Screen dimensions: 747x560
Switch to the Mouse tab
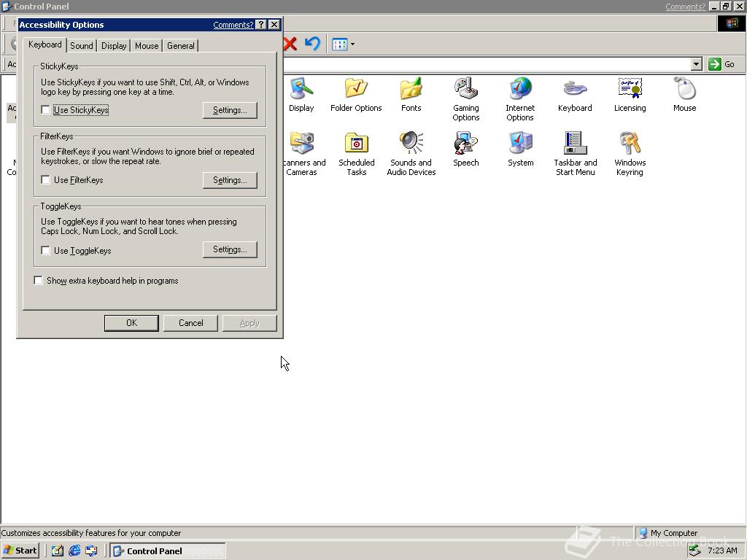pos(146,46)
